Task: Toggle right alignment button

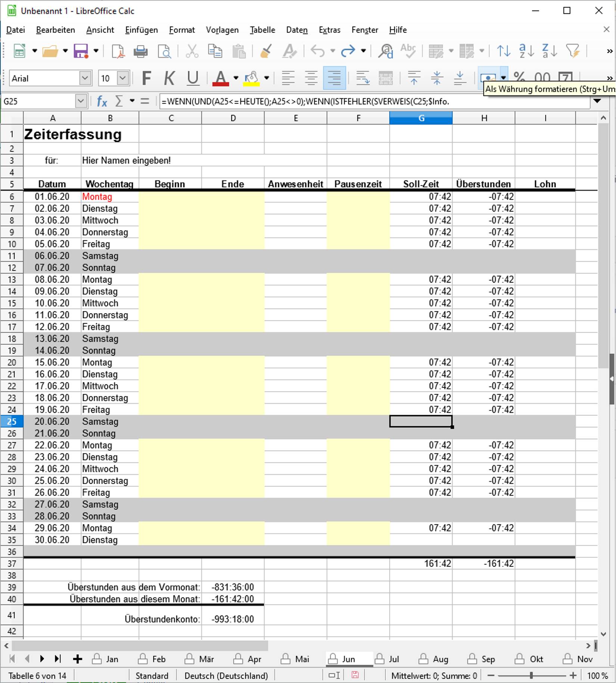Action: pos(334,78)
